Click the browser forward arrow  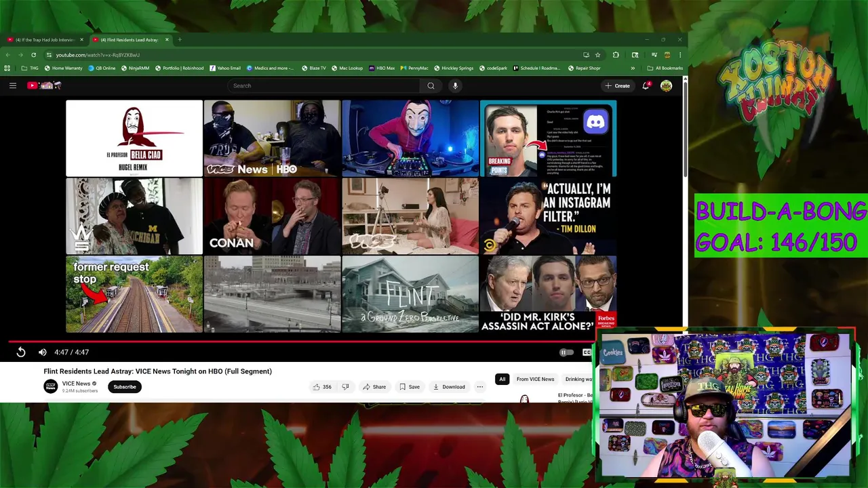tap(20, 55)
